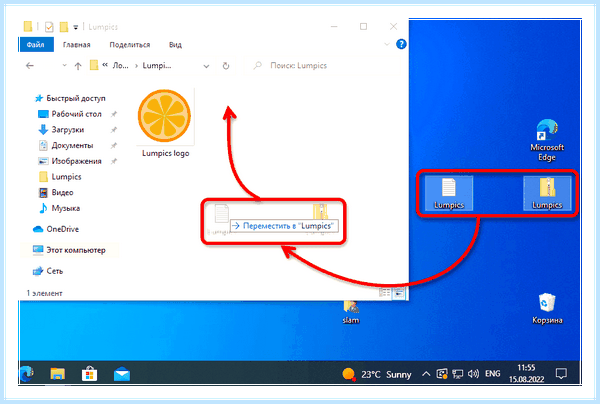Click the Поиск: Lumpics search field
The width and height of the screenshot is (600, 404).
coord(321,66)
